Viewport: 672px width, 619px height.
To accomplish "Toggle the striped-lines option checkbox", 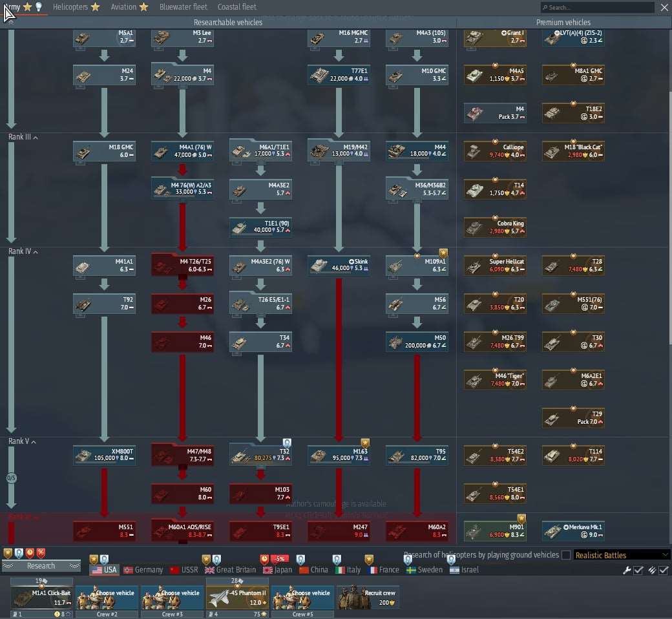I will click(664, 570).
